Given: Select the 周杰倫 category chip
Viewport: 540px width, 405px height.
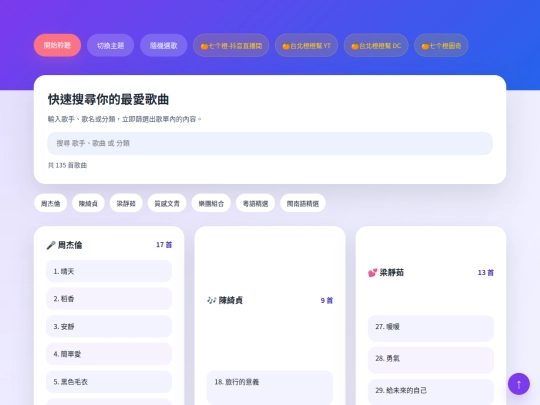Looking at the screenshot, I should [x=51, y=203].
